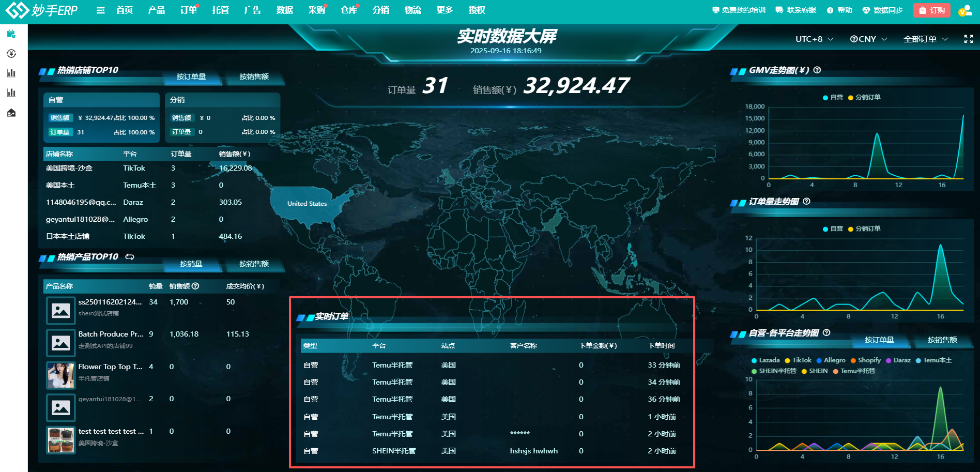980x472 pixels.
Task: Open the 分销 menu
Action: [381, 10]
